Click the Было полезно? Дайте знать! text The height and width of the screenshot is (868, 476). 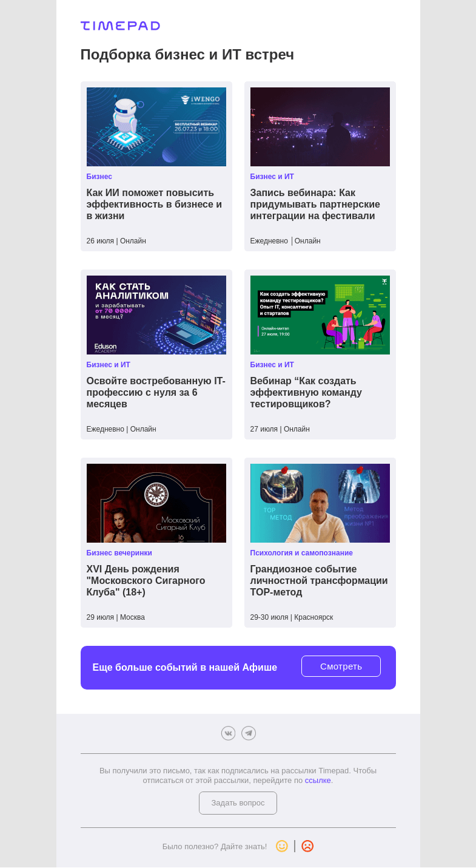(x=215, y=846)
